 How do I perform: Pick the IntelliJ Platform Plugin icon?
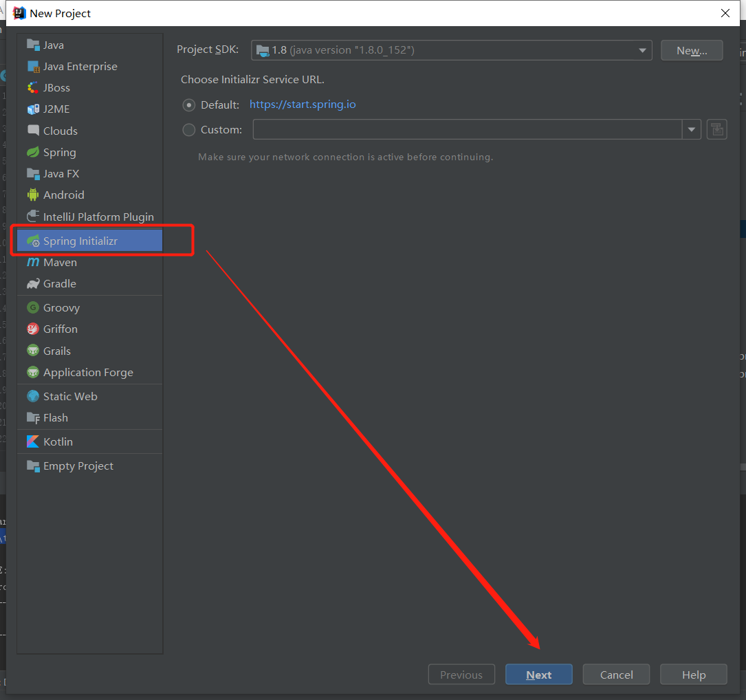pyautogui.click(x=33, y=217)
